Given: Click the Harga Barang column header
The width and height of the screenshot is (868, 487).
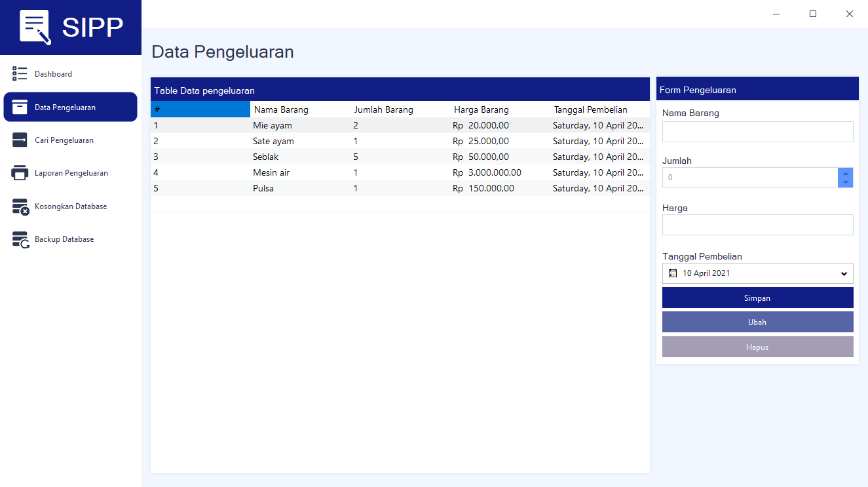Looking at the screenshot, I should click(x=500, y=109).
